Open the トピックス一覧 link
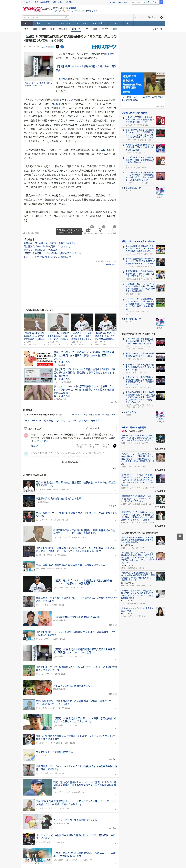Image resolution: width=186 pixels, height=868 pixels. (155, 29)
